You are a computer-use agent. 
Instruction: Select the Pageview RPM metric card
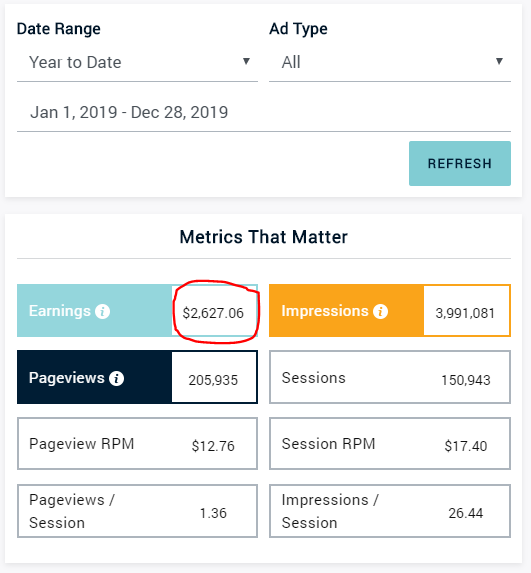click(x=137, y=444)
